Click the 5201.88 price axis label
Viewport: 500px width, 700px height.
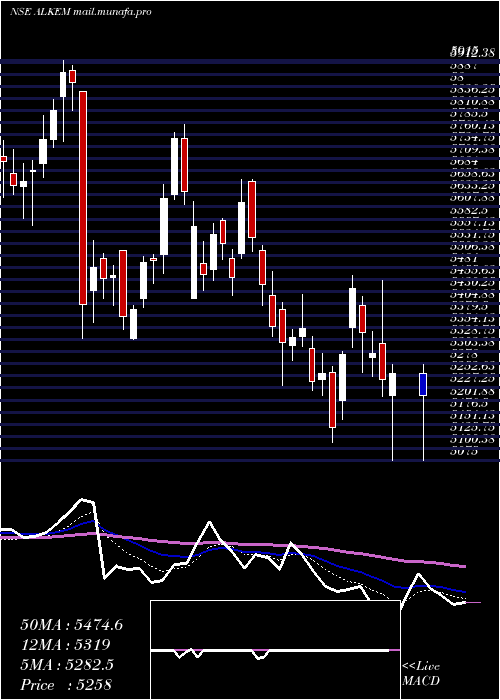pos(471,392)
